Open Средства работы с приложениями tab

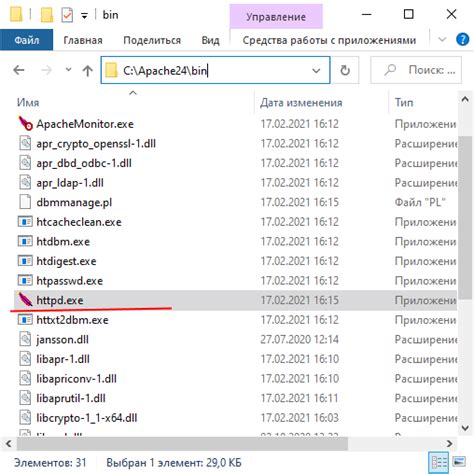click(329, 40)
